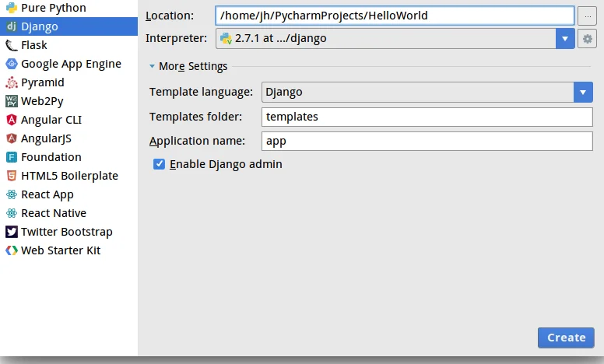This screenshot has height=364, width=604.
Task: Click the AngularJS shield icon
Action: coord(12,138)
